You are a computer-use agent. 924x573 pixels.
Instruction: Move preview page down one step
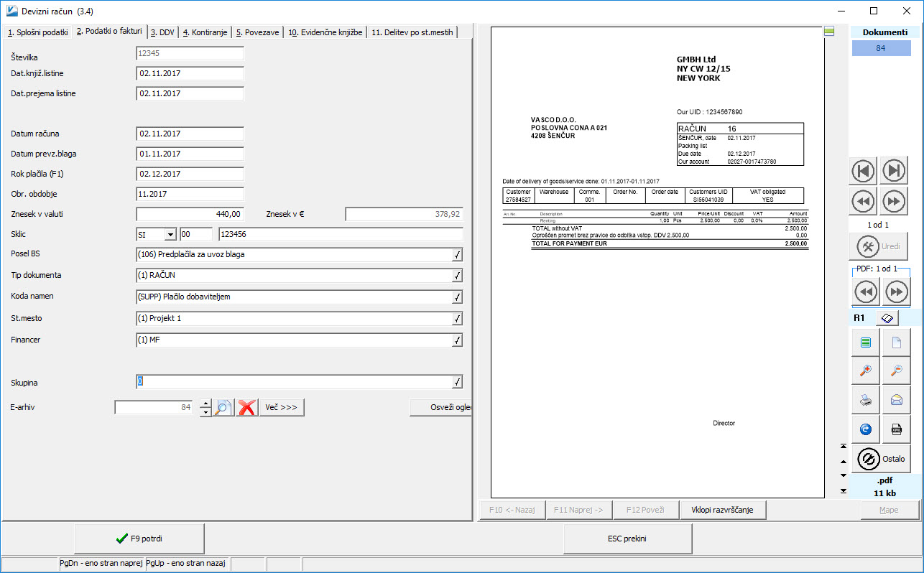click(843, 475)
